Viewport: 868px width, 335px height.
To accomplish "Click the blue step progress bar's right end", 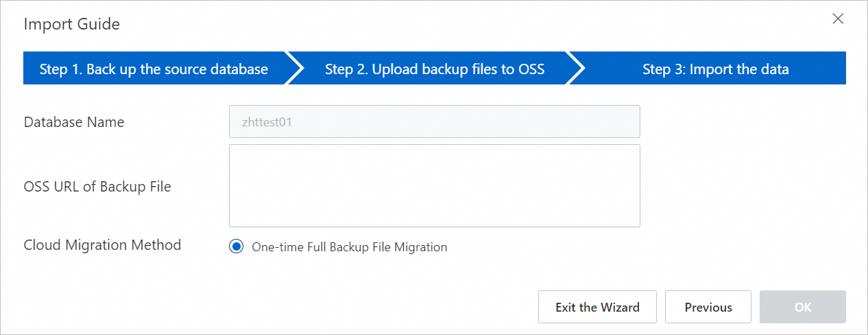I will 839,69.
